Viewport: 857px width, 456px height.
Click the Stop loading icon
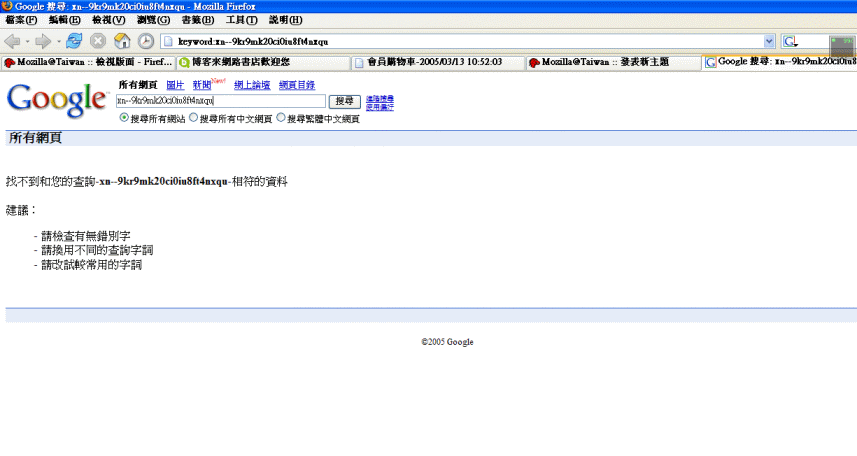(x=98, y=41)
